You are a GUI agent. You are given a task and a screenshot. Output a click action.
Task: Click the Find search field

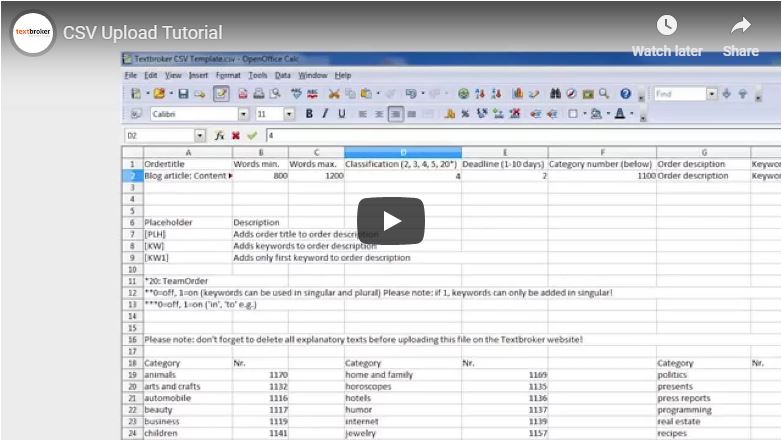click(x=680, y=94)
